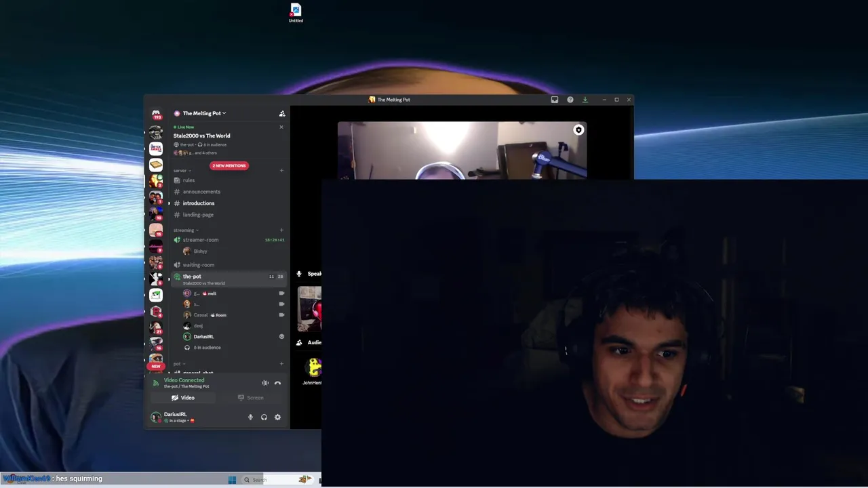Image resolution: width=868 pixels, height=488 pixels.
Task: Open Discord help question mark icon
Action: click(x=570, y=100)
